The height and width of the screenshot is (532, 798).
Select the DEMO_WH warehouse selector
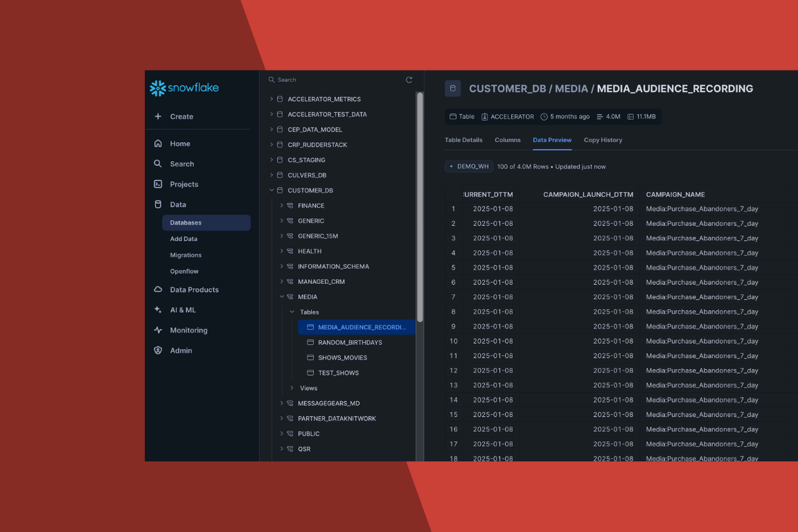coord(469,166)
